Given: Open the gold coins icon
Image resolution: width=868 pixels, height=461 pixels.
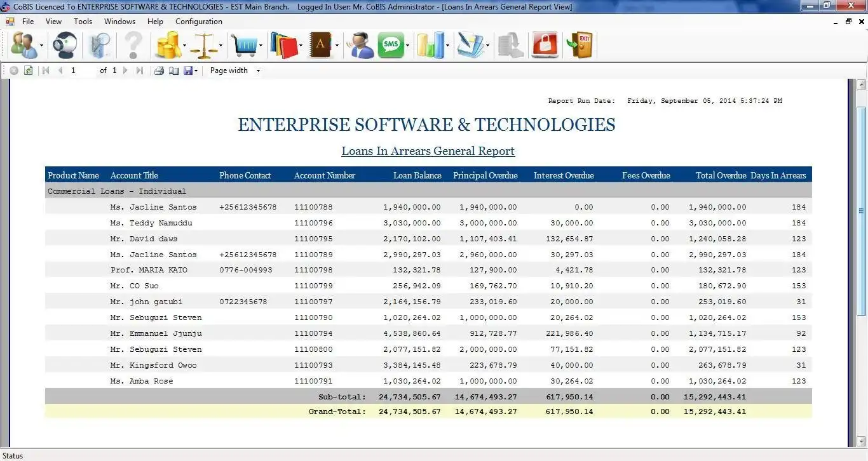Looking at the screenshot, I should pos(168,45).
